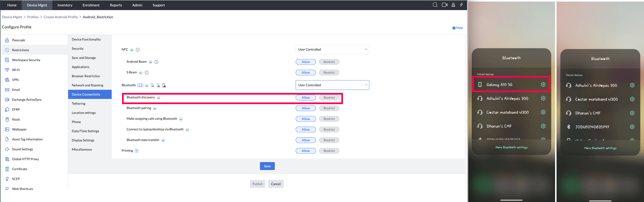Click the rocket icon in top bar

click(453, 5)
